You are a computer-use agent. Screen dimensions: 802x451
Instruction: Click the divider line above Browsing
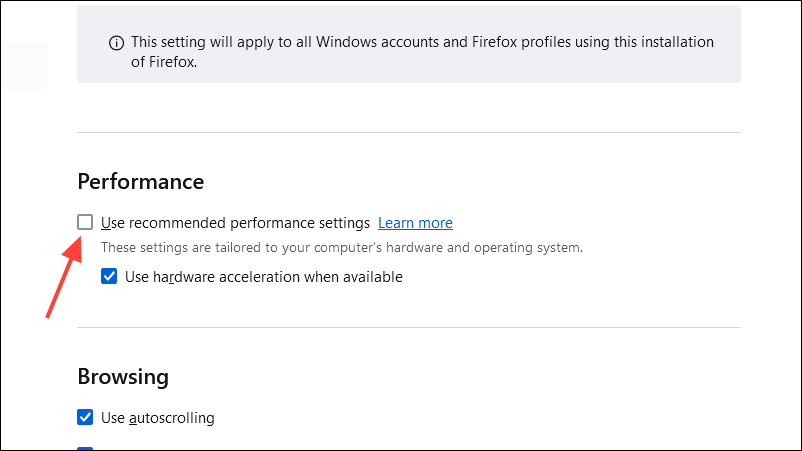click(x=408, y=327)
